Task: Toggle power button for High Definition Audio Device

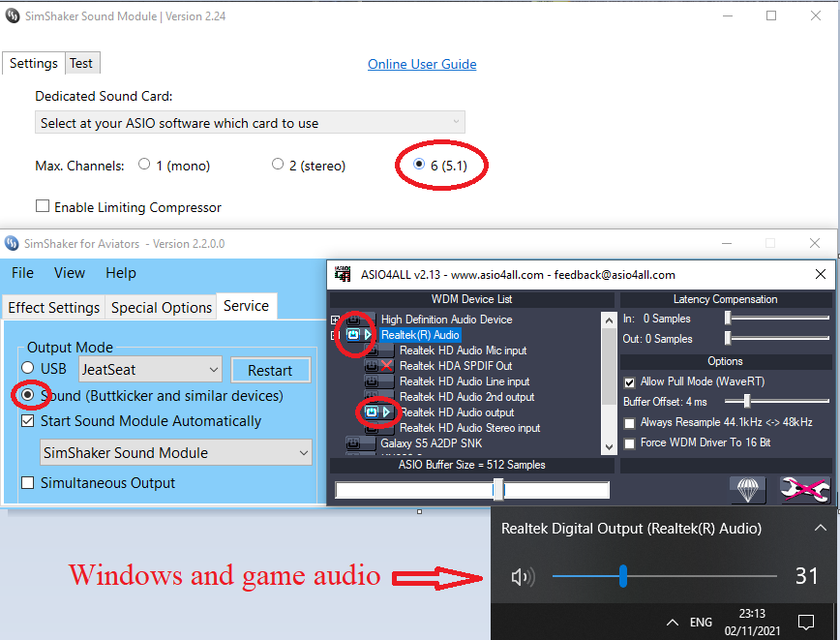Action: tap(353, 320)
